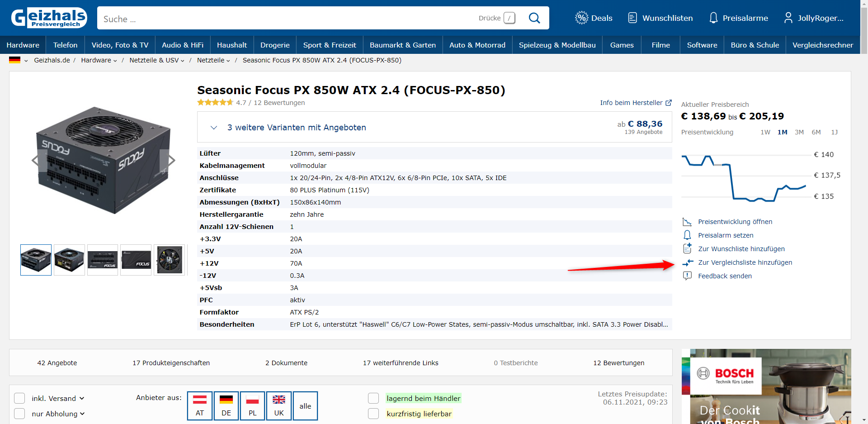Viewport: 868px width, 424px height.
Task: Click the Vergleichsliste compare arrows icon
Action: [x=687, y=262]
